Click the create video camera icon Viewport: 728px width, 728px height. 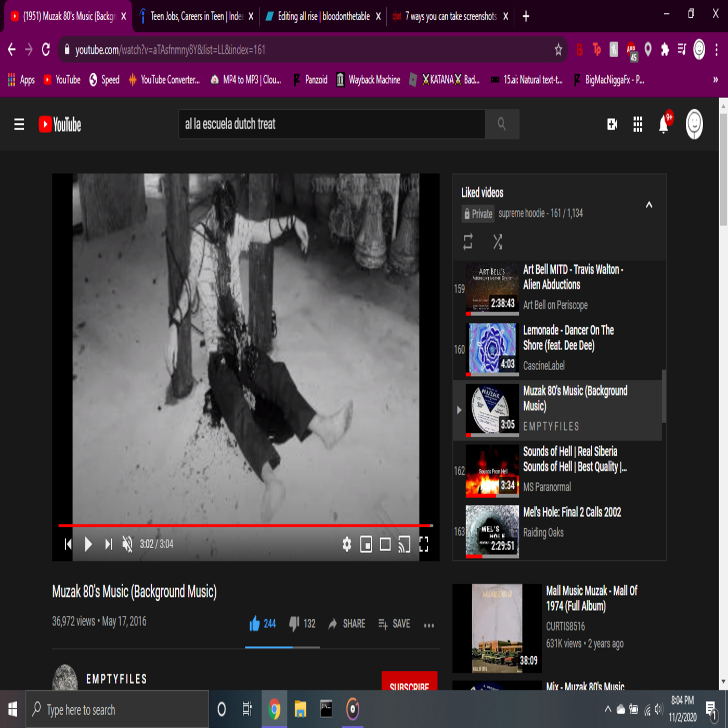(612, 125)
